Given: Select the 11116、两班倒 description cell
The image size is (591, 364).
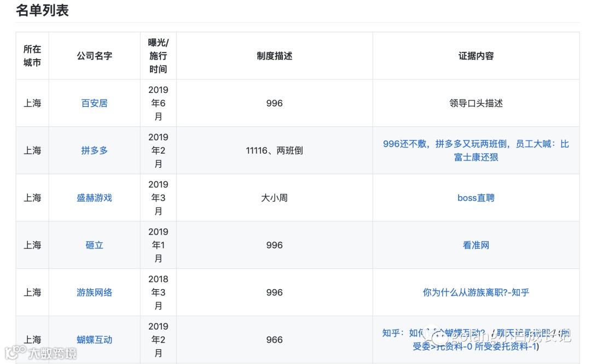Looking at the screenshot, I should tap(274, 150).
